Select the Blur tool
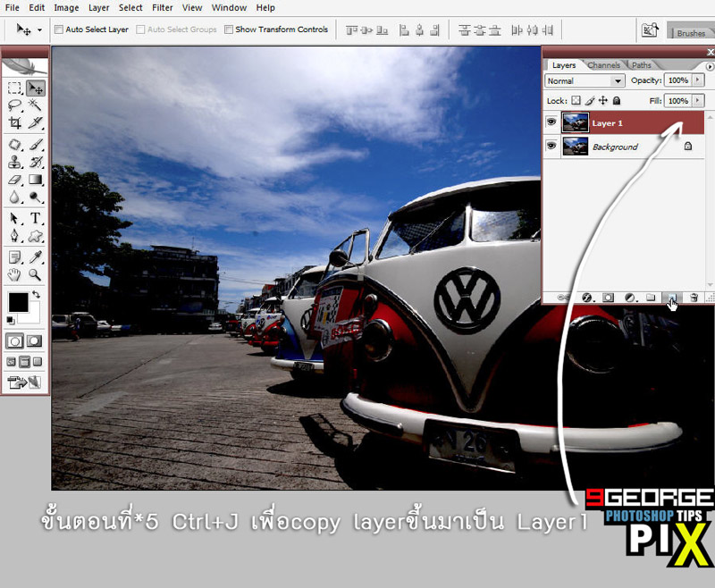Image resolution: width=715 pixels, height=588 pixels. (14, 197)
